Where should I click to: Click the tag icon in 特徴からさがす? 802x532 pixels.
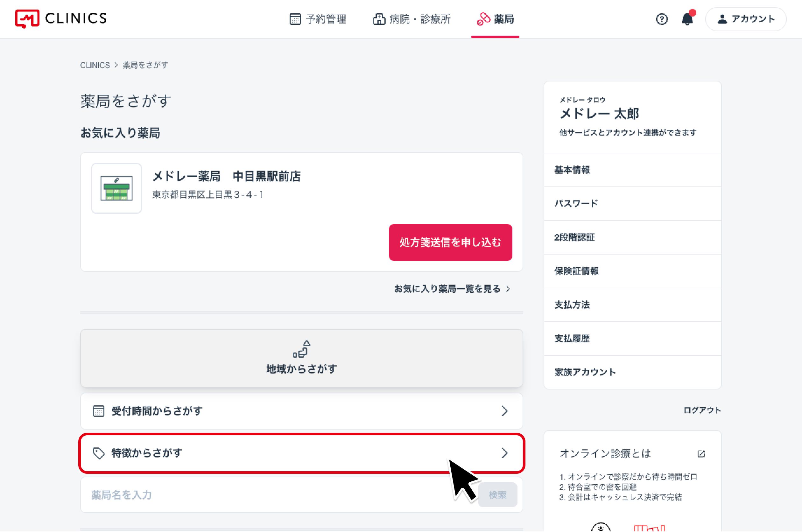tap(99, 453)
